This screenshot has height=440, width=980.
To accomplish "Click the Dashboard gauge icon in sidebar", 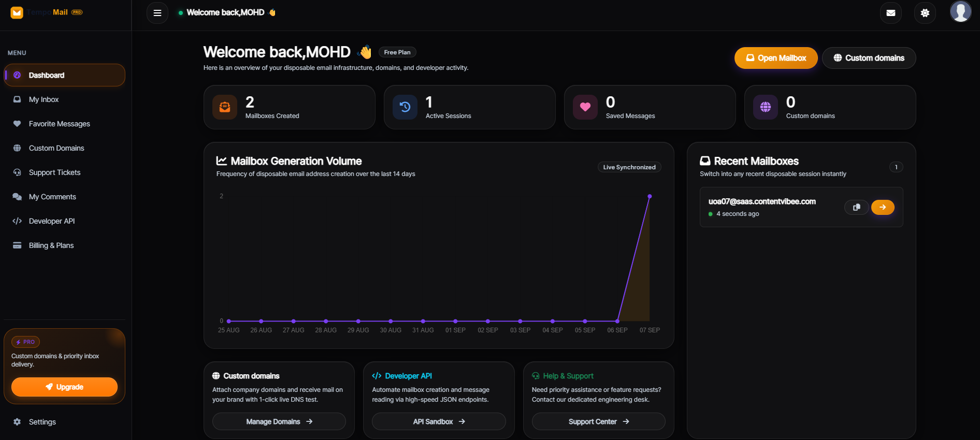I will 17,75.
